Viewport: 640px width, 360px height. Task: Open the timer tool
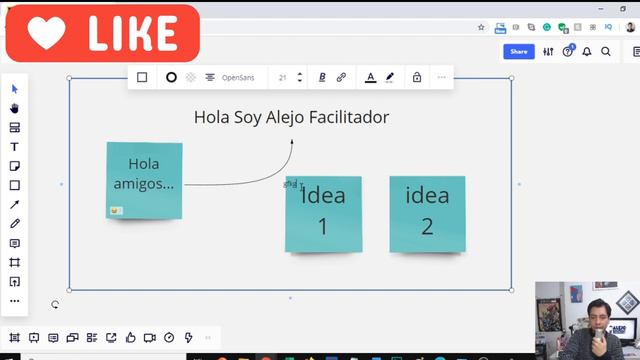coord(169,338)
